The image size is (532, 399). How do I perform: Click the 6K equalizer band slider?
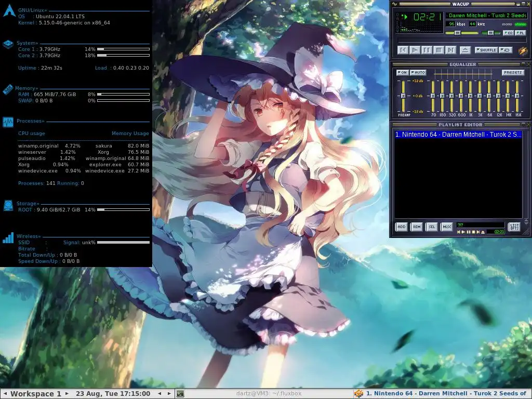(489, 96)
